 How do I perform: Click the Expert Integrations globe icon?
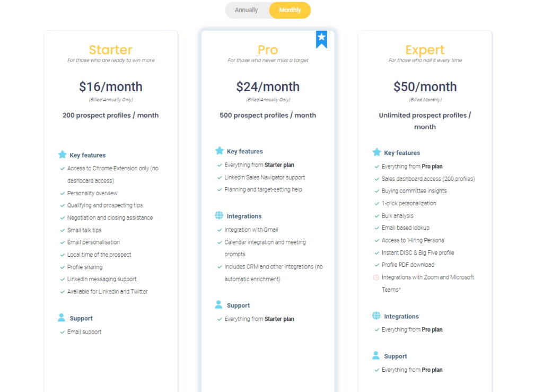click(x=376, y=316)
